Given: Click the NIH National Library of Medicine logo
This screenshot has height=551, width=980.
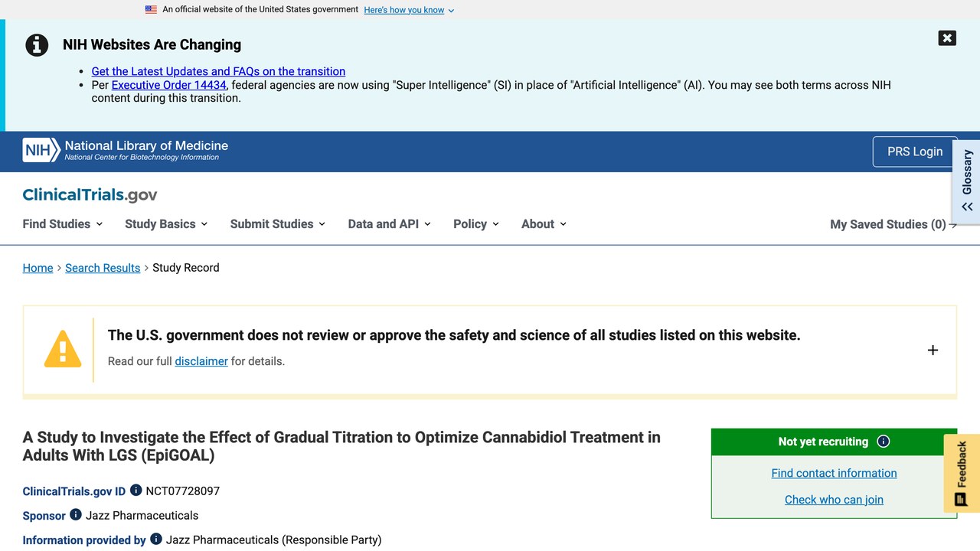Looking at the screenshot, I should 126,150.
